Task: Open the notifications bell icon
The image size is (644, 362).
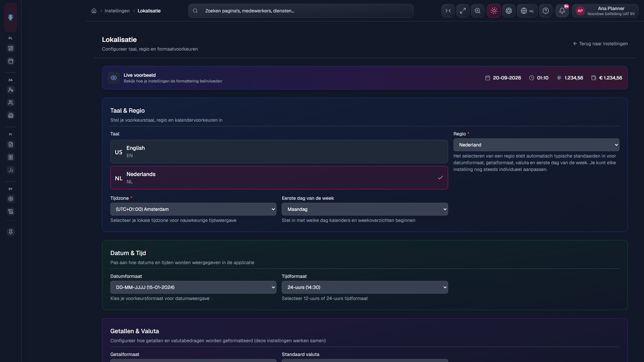Action: (x=562, y=11)
